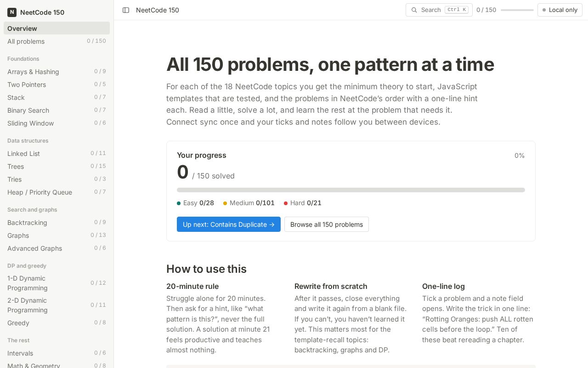
Task: Click the NeetCode N logo icon
Action: tap(12, 12)
